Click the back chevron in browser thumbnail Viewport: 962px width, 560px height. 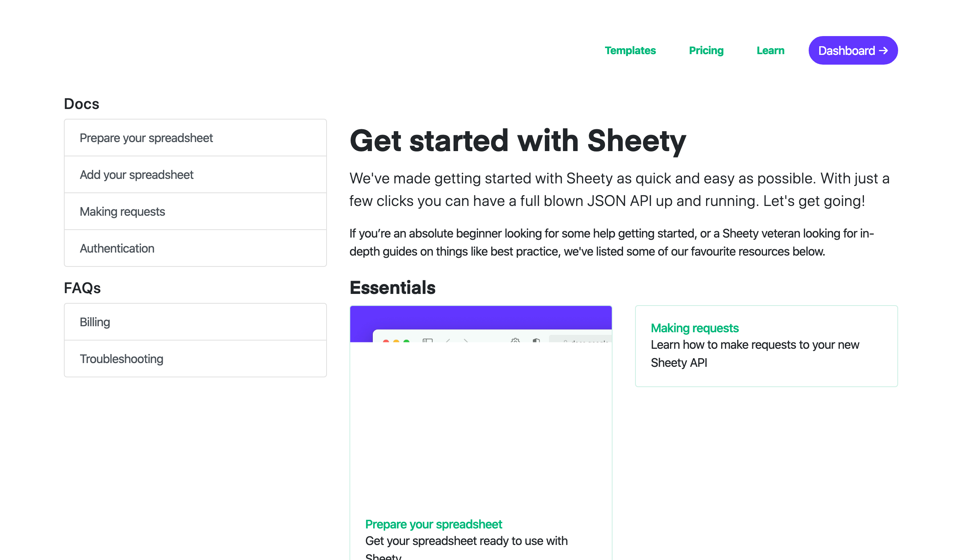(x=448, y=341)
